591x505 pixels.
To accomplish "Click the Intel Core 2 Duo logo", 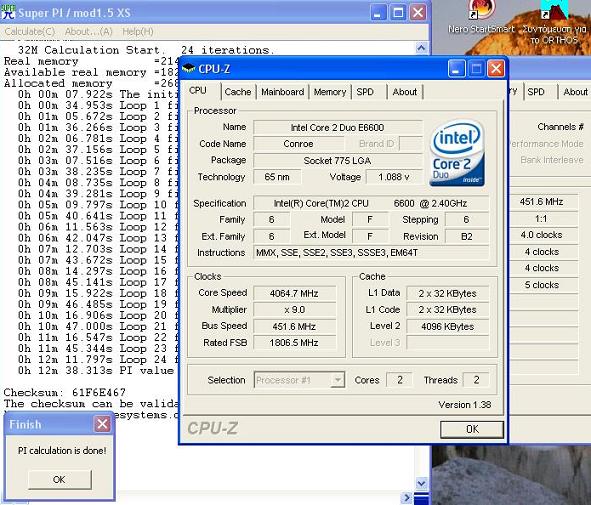I will (457, 153).
